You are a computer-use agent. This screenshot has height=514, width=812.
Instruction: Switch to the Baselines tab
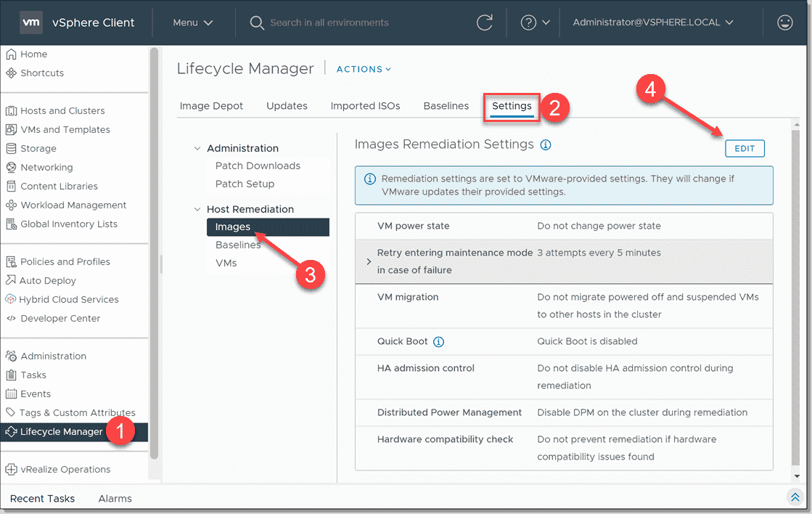pos(446,105)
